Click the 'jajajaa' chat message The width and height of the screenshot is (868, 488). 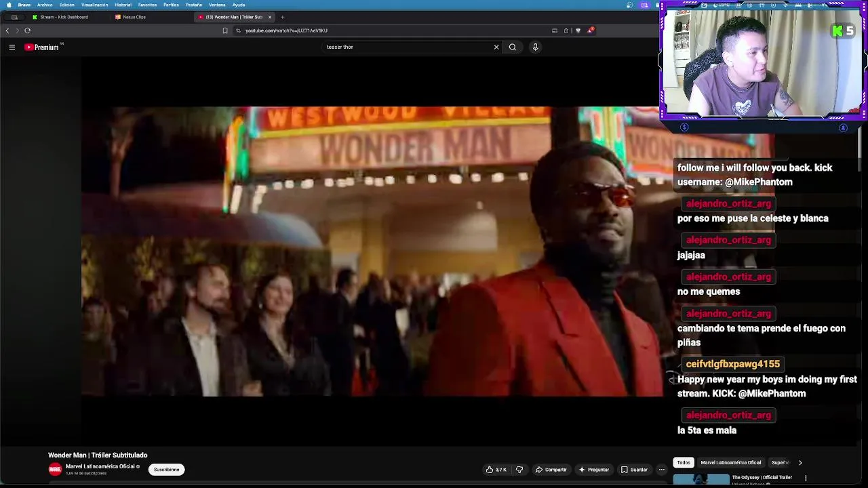(691, 255)
